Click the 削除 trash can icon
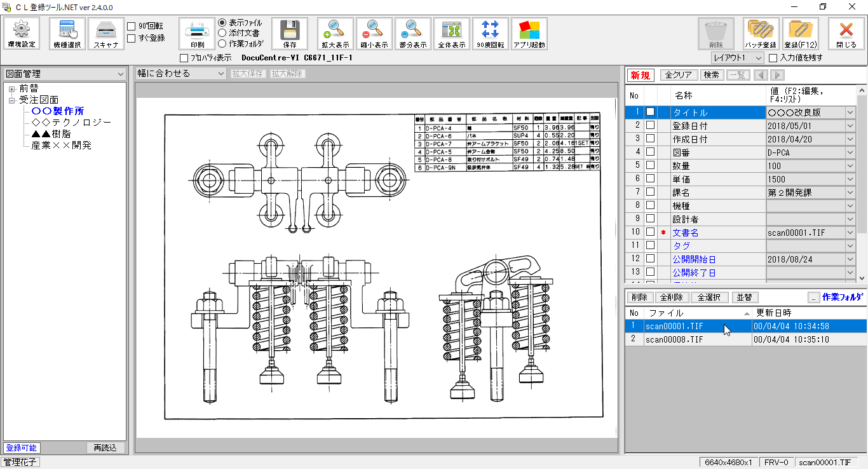The height and width of the screenshot is (469, 868). click(x=716, y=34)
